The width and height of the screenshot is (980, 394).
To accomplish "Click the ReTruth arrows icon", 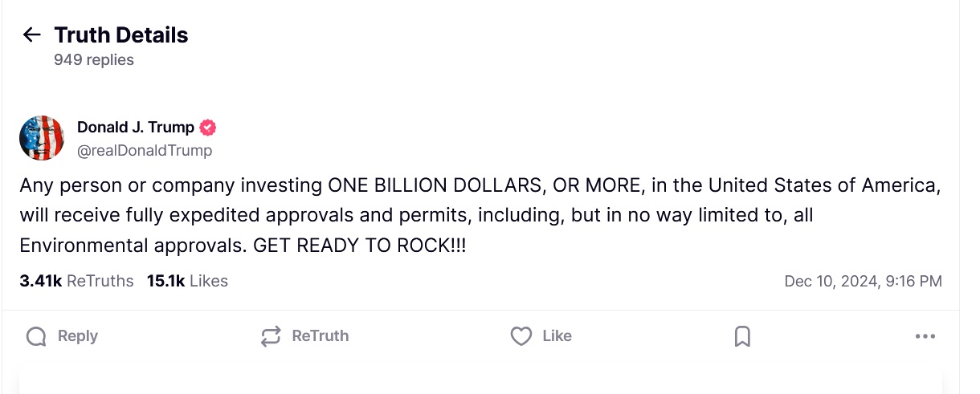I will (272, 336).
